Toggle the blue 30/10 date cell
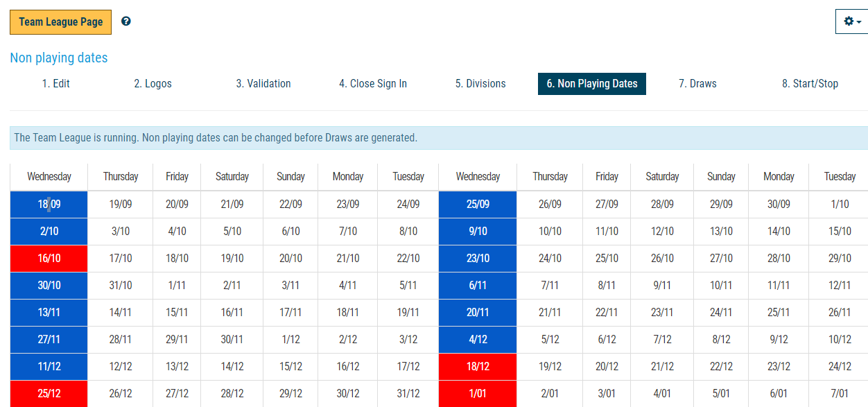Screen dimensions: 868x407 (49, 286)
